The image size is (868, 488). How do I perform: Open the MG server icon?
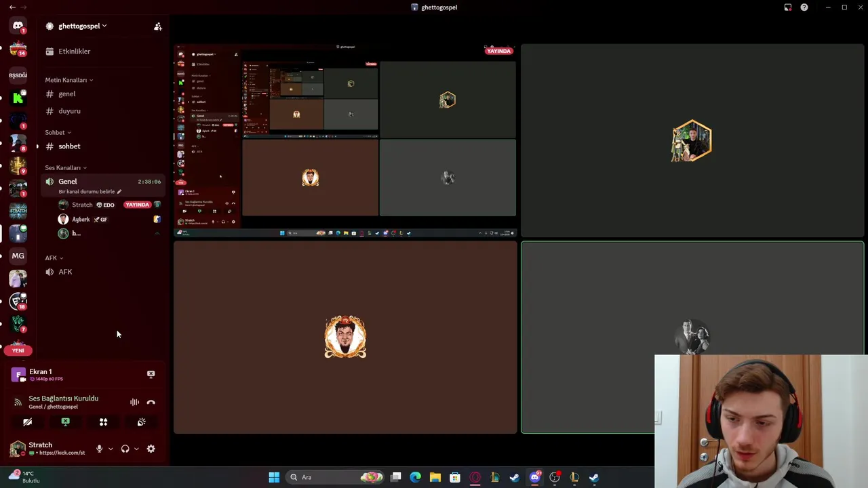18,256
